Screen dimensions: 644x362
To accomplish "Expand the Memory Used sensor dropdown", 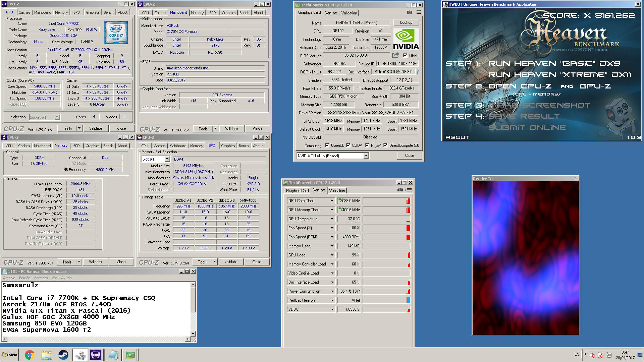I will (x=332, y=246).
